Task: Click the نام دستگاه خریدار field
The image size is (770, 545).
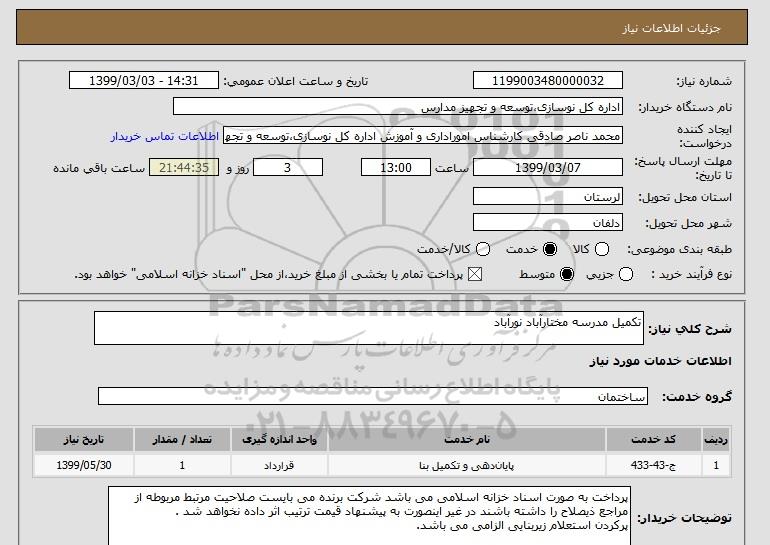Action: click(398, 107)
